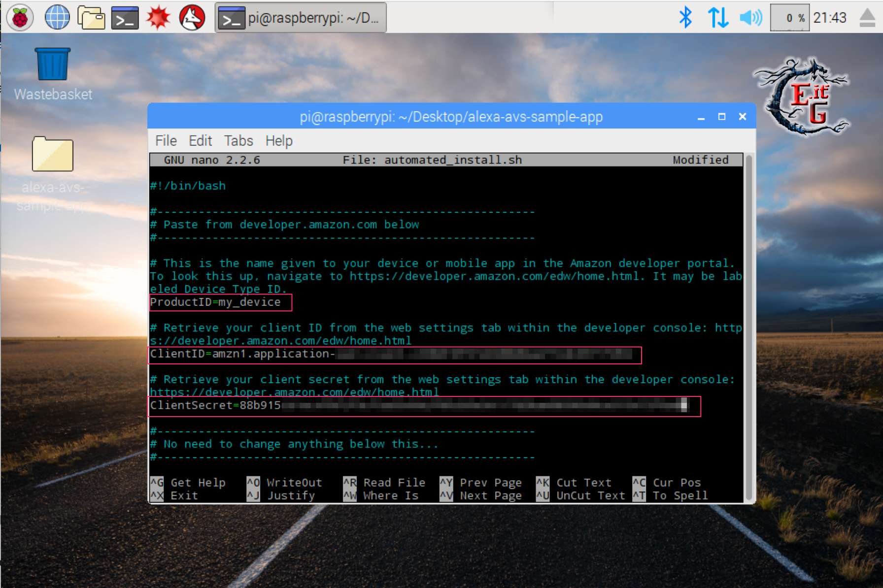This screenshot has height=588, width=883.
Task: Close the terminal window
Action: click(743, 117)
